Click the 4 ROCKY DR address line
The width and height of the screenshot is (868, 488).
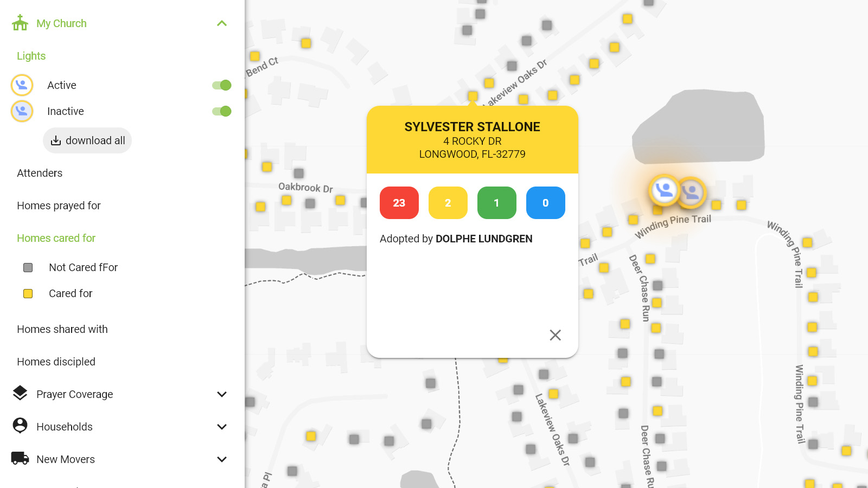point(472,141)
